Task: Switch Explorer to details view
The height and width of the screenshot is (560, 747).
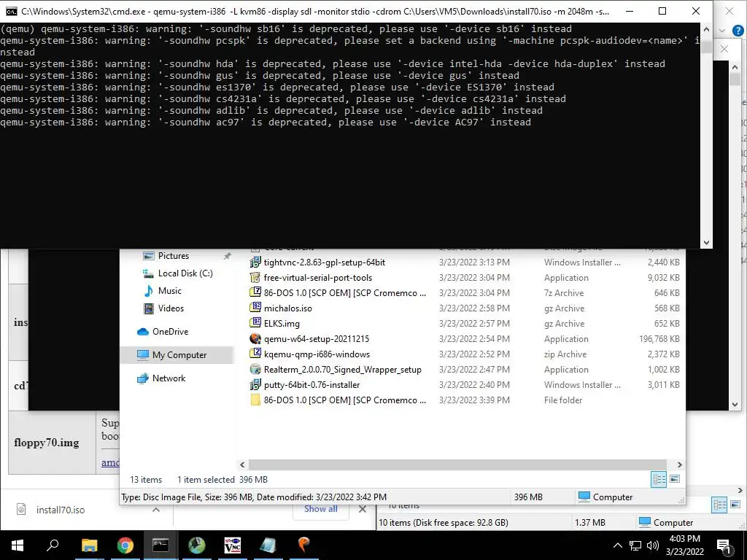Action: [659, 479]
